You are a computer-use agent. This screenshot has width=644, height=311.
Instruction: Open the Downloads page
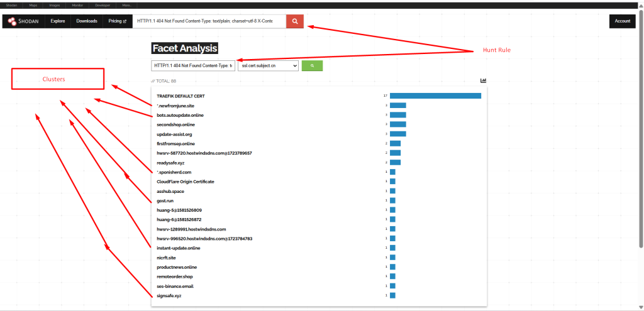87,21
